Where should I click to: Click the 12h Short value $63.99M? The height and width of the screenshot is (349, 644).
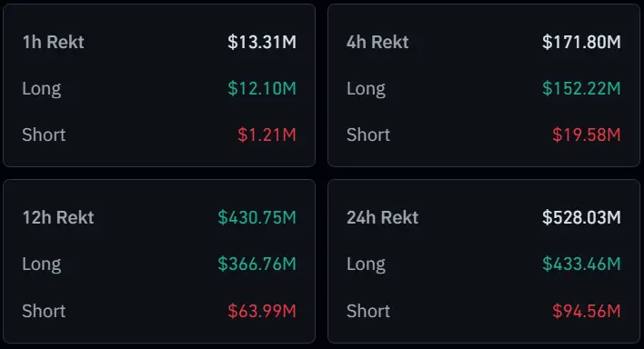pyautogui.click(x=262, y=311)
